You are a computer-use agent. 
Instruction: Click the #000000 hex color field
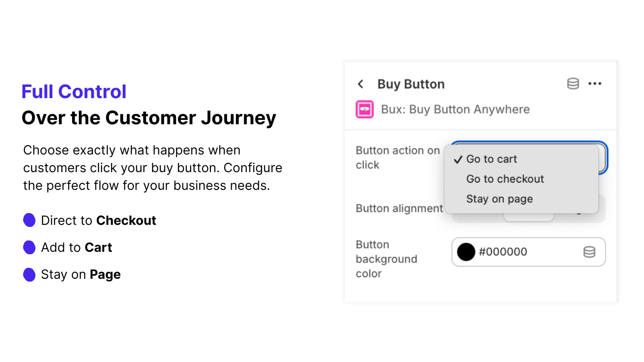[528, 252]
